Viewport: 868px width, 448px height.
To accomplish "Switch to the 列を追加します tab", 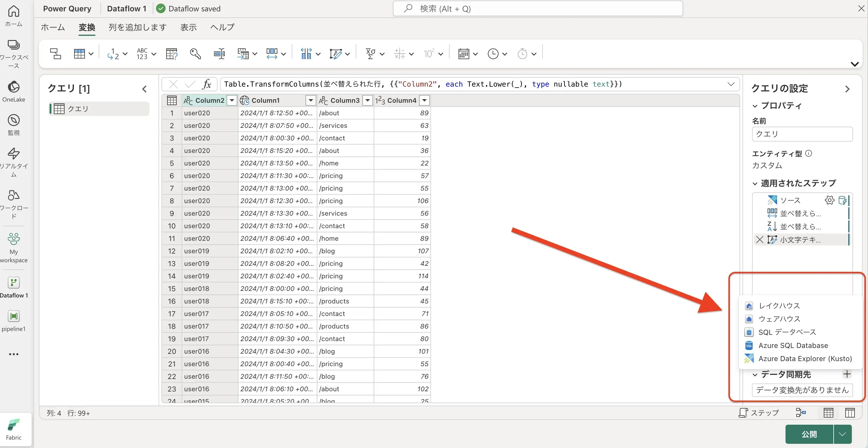I will pos(137,27).
